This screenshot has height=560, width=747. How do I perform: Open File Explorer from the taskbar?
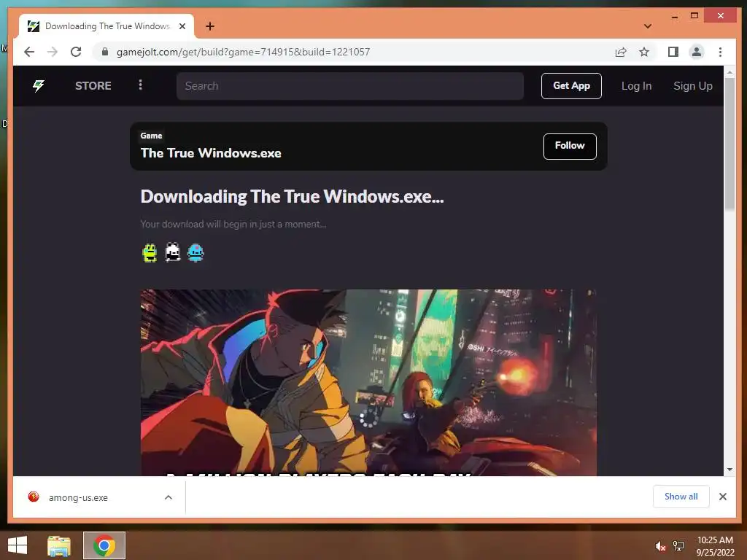click(x=59, y=545)
